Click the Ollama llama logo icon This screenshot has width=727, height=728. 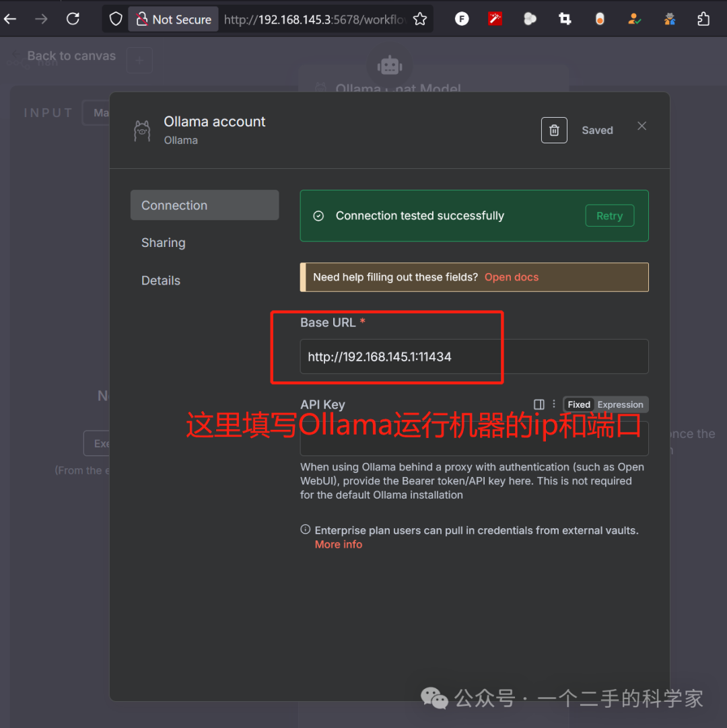point(142,131)
